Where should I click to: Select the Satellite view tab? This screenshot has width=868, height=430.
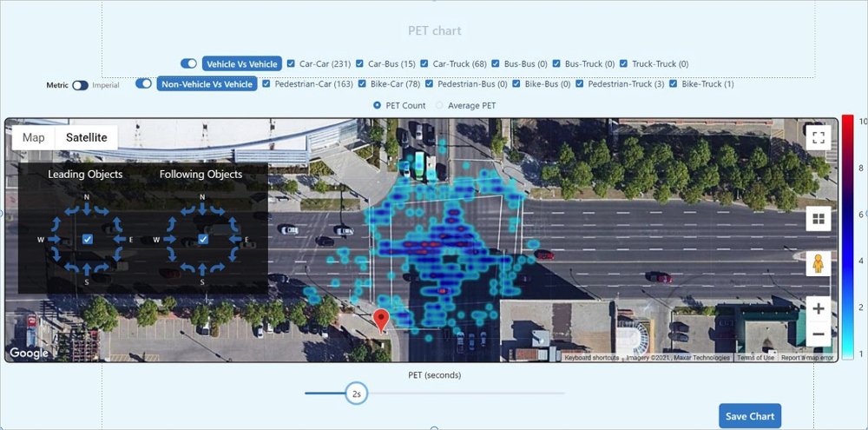[86, 137]
